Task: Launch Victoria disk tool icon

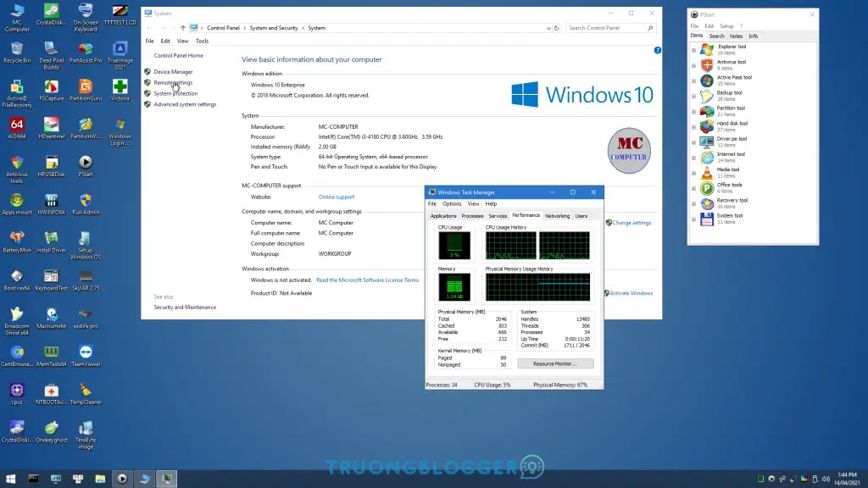Action: coord(120,90)
